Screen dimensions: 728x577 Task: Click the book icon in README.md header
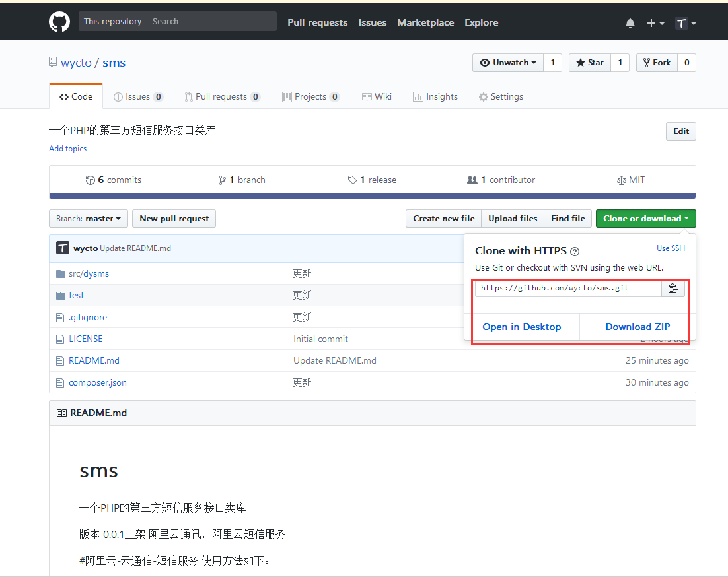pos(61,413)
